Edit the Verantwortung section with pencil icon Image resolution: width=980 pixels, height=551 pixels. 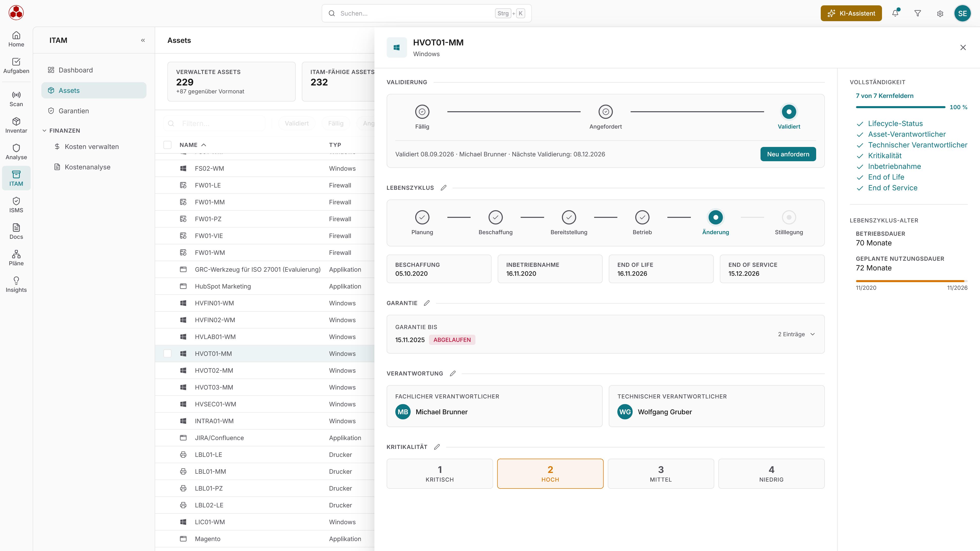(453, 373)
